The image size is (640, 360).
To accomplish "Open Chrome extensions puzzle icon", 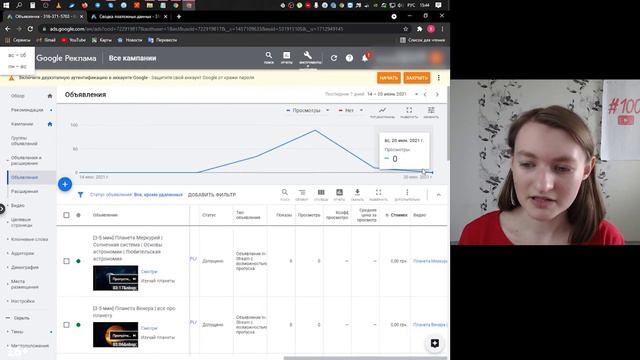I will click(419, 29).
